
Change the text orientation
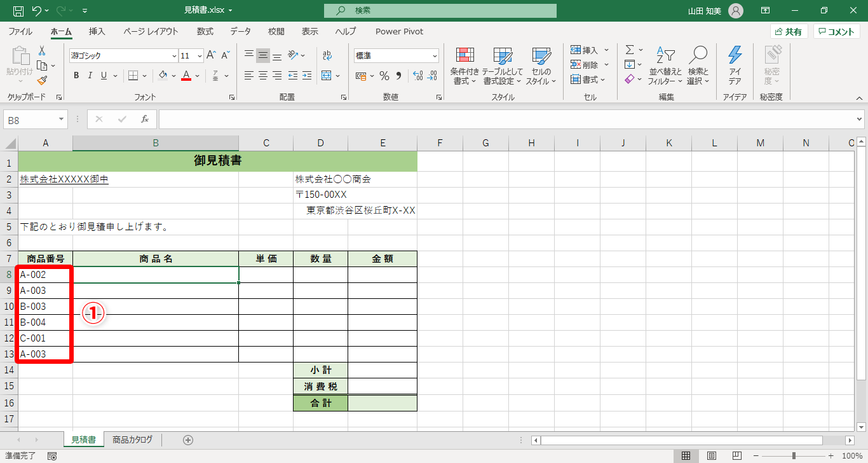click(x=293, y=55)
